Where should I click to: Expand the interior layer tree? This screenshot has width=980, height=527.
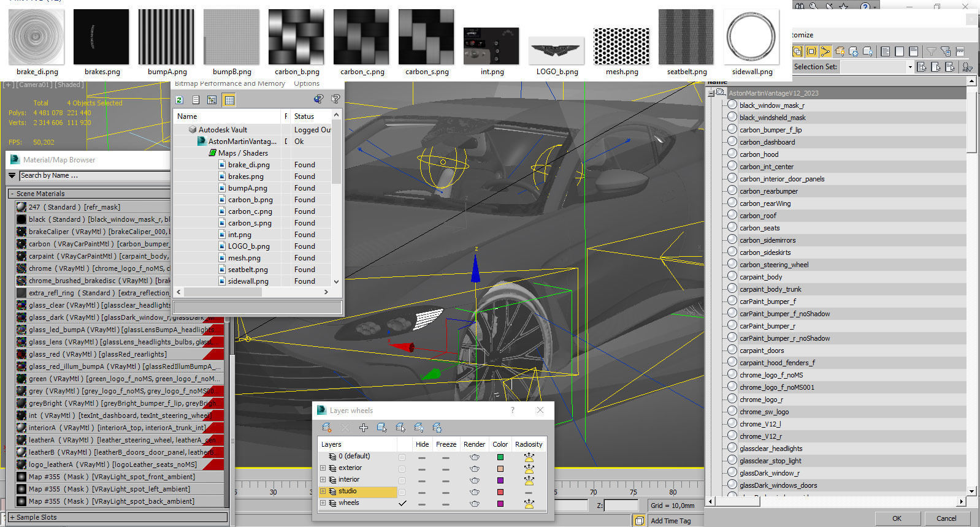323,480
